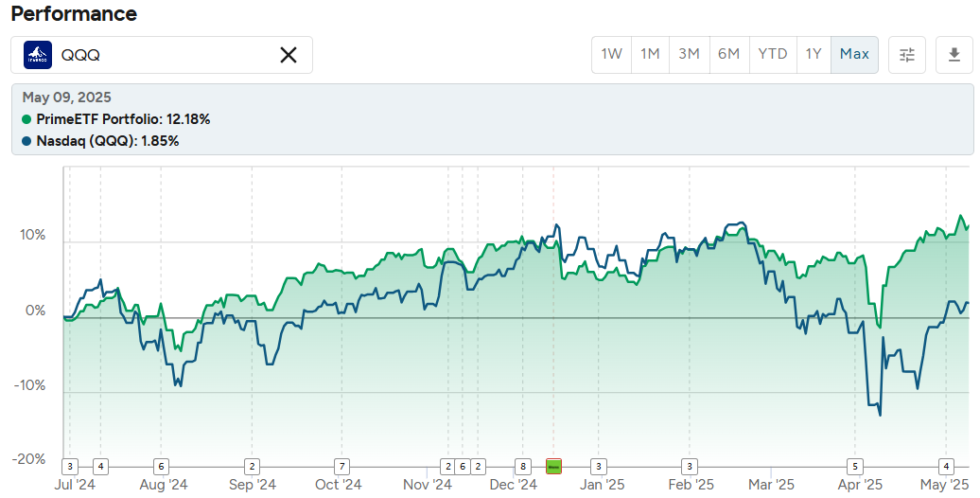Open the Apr '25 marker labeled 5
Viewport: 980px width, 498px height.
click(x=854, y=466)
